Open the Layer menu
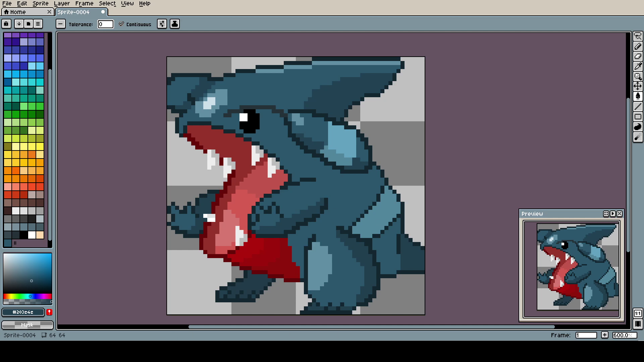 click(62, 3)
